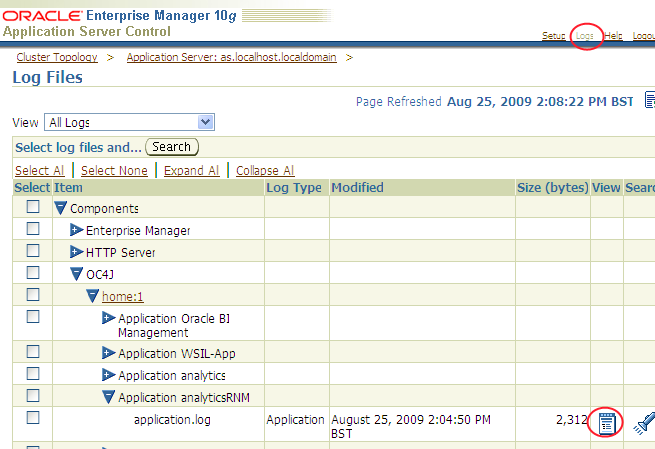Select the Enterprise Manager checkbox

click(33, 228)
